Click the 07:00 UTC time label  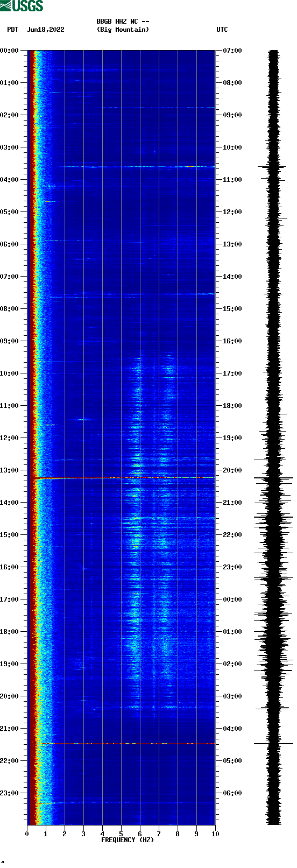pyautogui.click(x=232, y=51)
